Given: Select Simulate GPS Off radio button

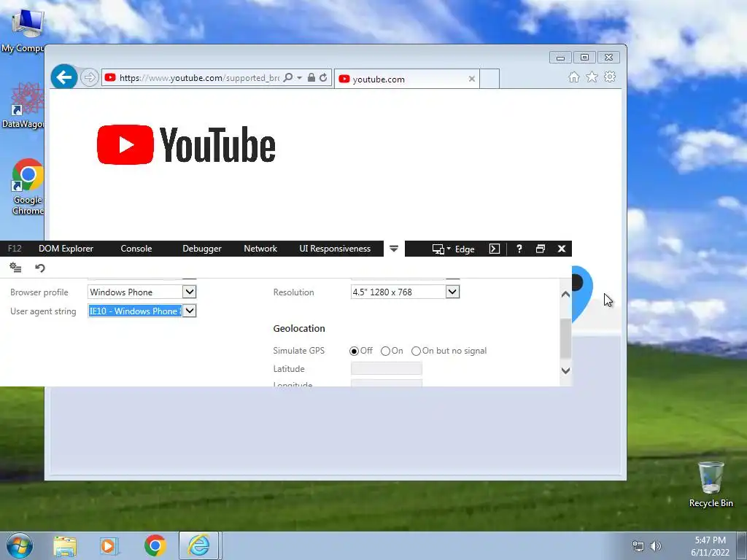Looking at the screenshot, I should [x=354, y=351].
